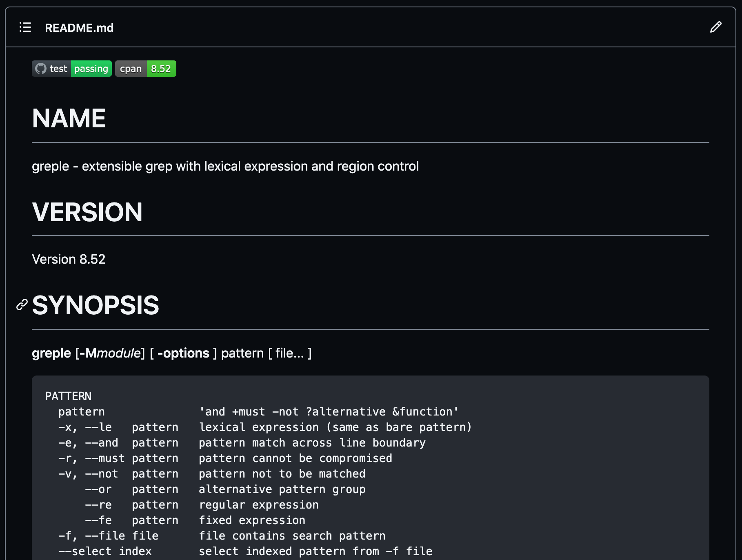Viewport: 742px width, 560px height.
Task: Click the SYNOPSIS section heading
Action: tap(96, 305)
